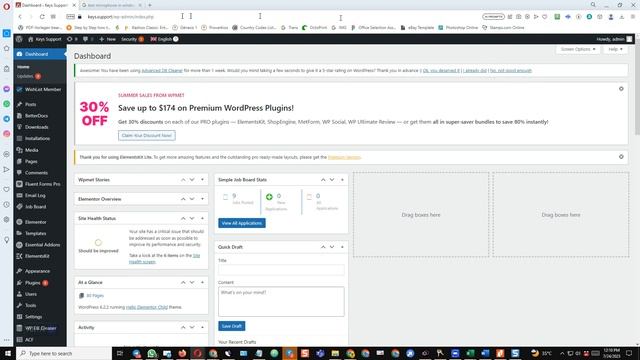Screen dimensions: 640x360
Task: Click the comments bubble in admin bar
Action: [x=85, y=39]
